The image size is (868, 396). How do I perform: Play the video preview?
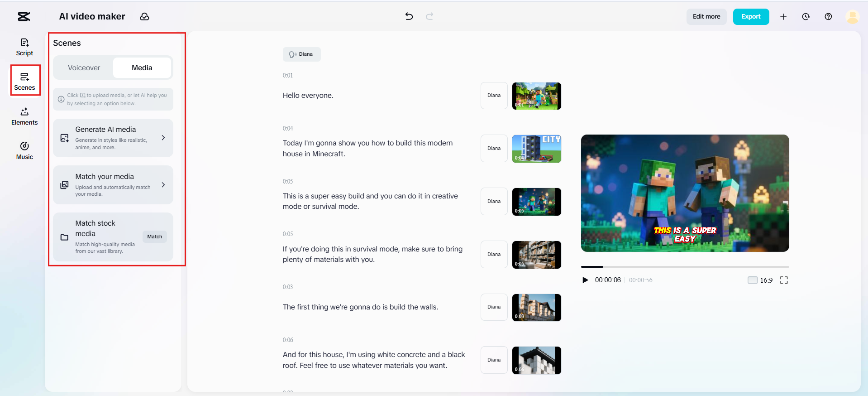pos(585,280)
